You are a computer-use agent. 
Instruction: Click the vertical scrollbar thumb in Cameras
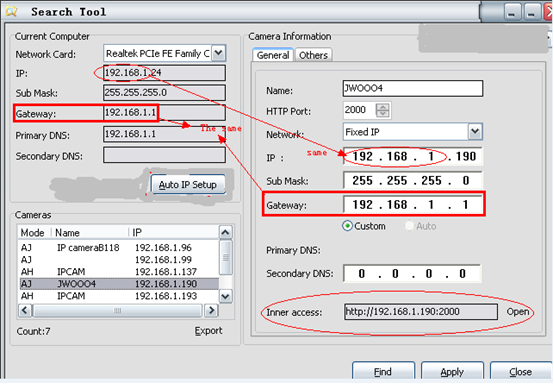[225, 258]
